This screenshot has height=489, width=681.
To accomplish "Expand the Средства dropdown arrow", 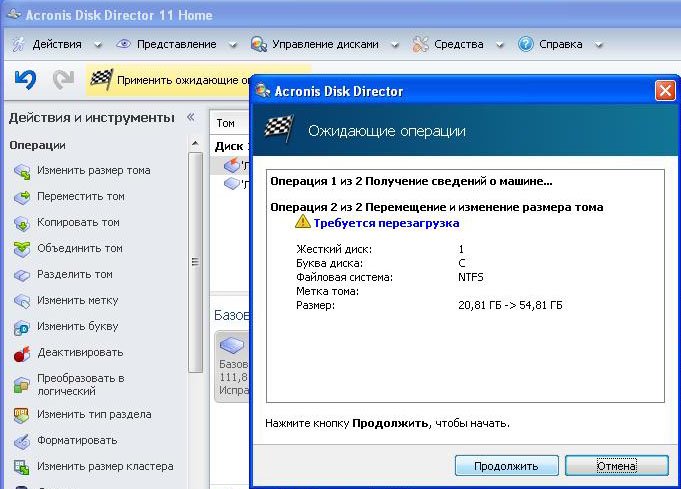I will pos(500,44).
